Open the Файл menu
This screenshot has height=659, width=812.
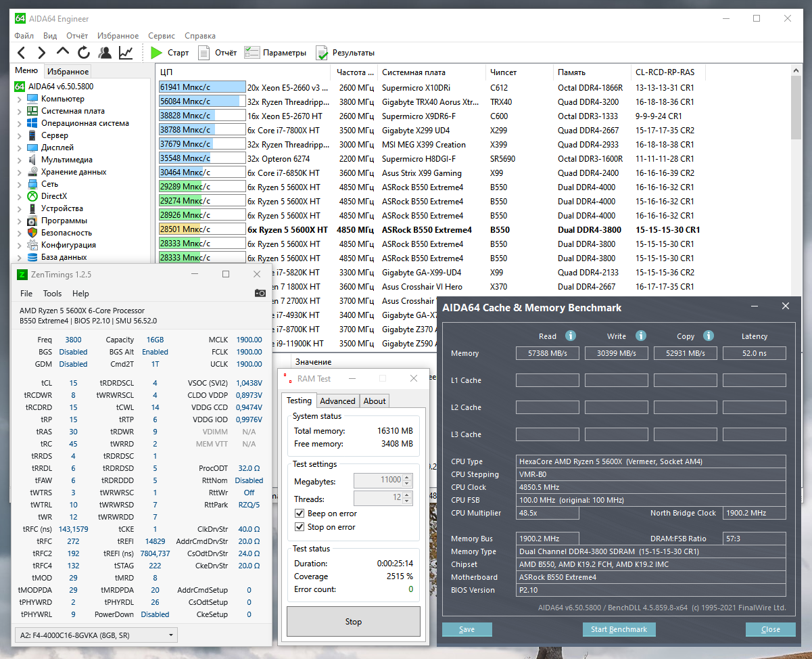[24, 36]
